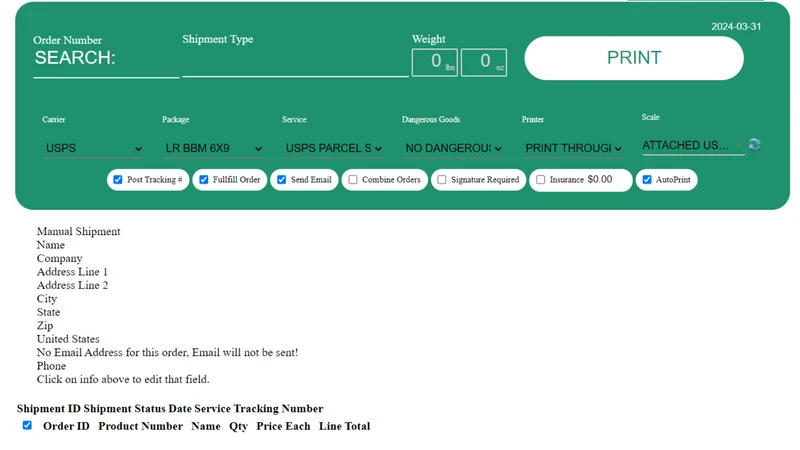Select the weight lbs input box

click(x=435, y=62)
